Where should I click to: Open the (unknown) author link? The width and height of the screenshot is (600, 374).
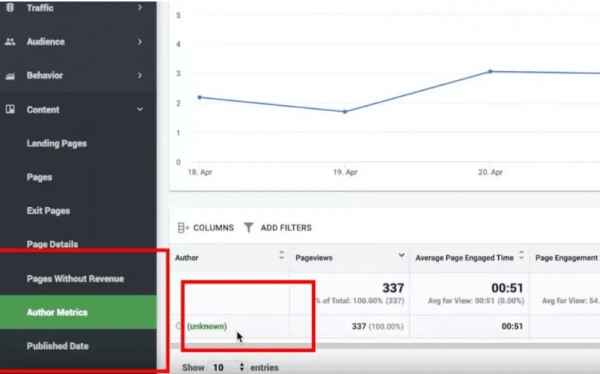point(207,326)
